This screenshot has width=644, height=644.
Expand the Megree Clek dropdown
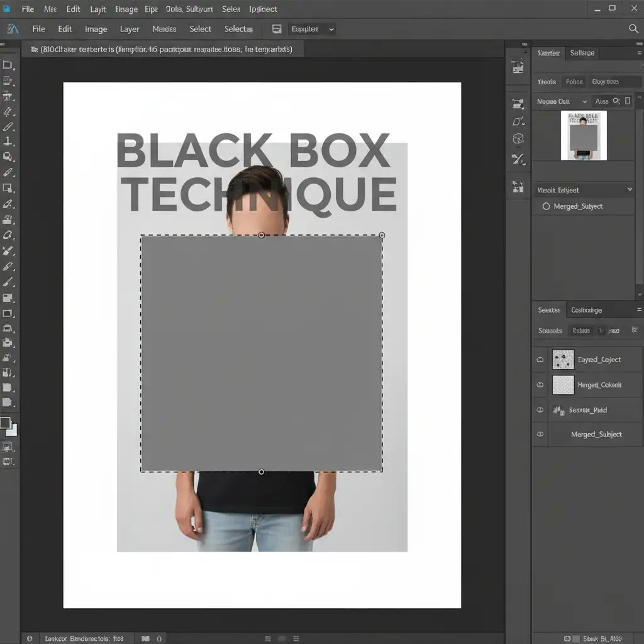click(562, 101)
